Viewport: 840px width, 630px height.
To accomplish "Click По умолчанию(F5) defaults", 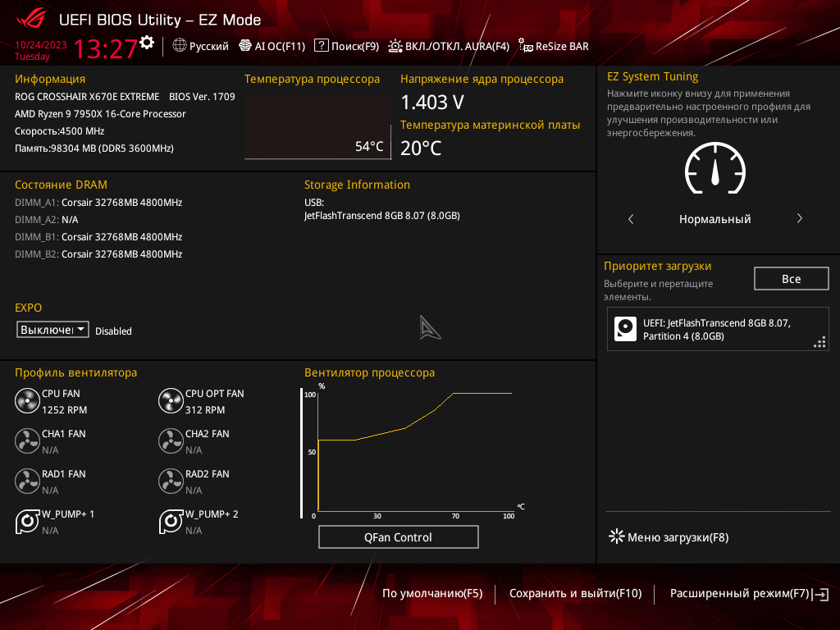I will [432, 593].
